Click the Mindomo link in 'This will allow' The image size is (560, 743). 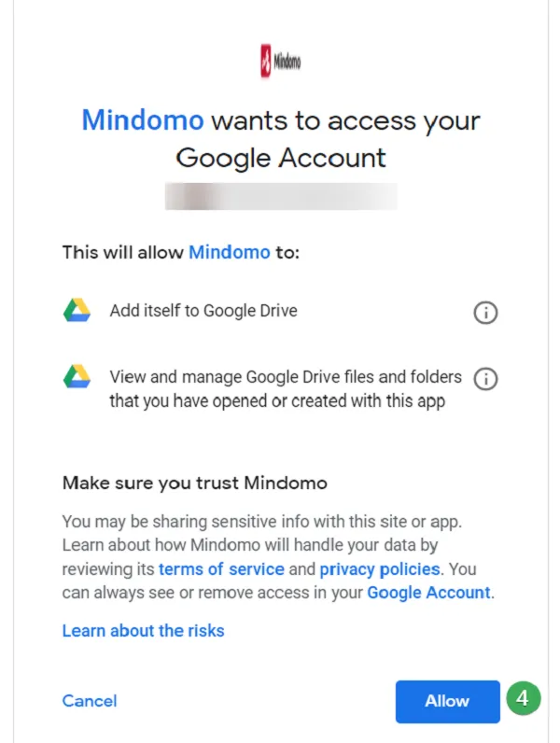[230, 252]
